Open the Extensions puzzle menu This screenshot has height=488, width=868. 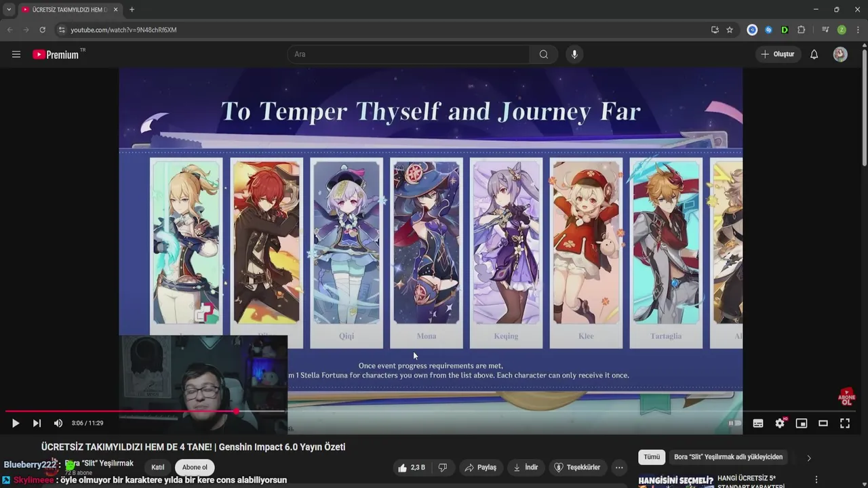pos(801,30)
